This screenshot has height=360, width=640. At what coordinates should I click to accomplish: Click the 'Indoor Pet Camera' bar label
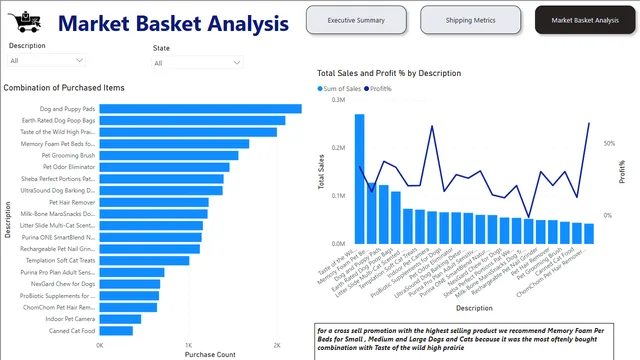point(70,319)
